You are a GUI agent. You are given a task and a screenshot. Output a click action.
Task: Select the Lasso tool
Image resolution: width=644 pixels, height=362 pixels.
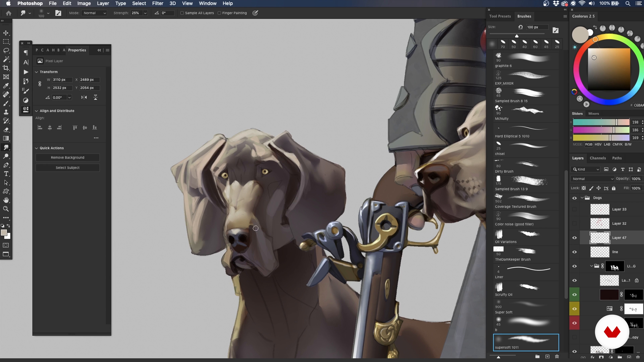click(6, 50)
